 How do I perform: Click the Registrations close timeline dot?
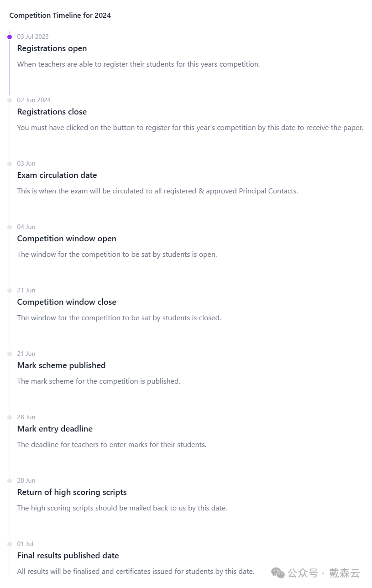tap(10, 100)
